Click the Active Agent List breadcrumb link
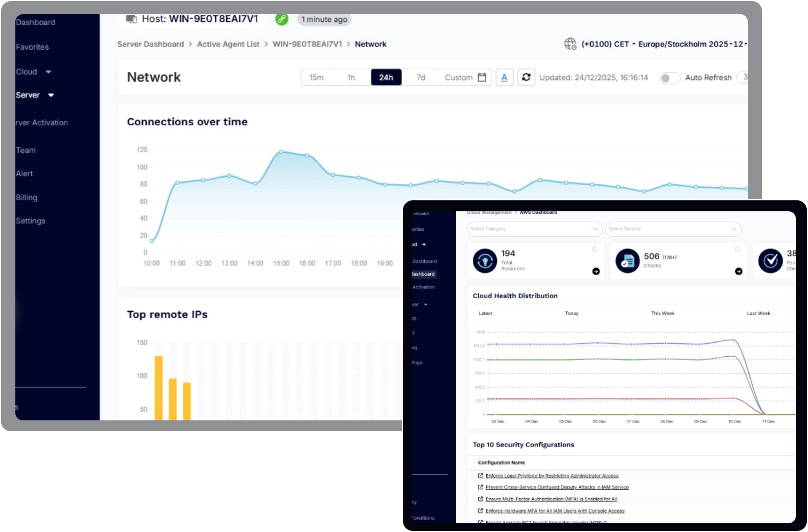The width and height of the screenshot is (808, 532). [228, 44]
